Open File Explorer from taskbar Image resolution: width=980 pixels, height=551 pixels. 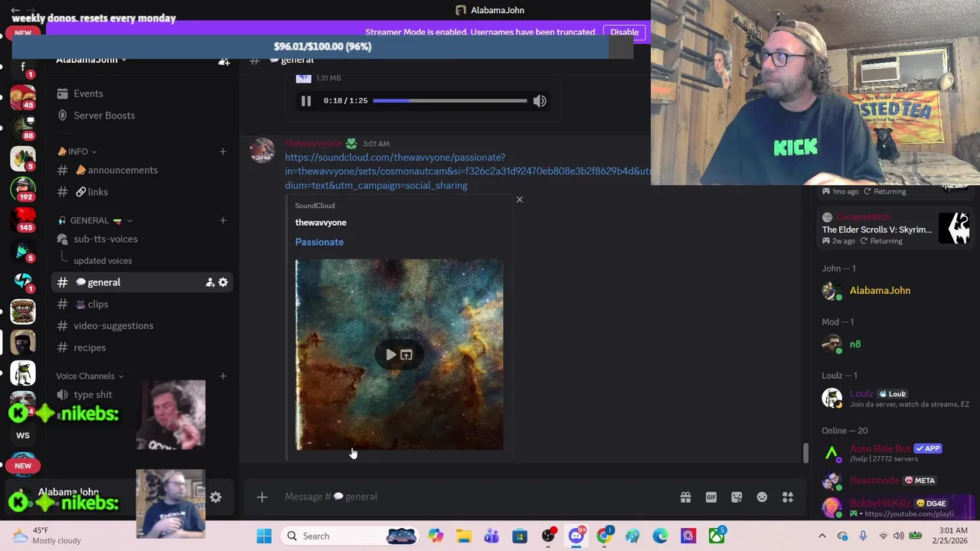(x=463, y=536)
